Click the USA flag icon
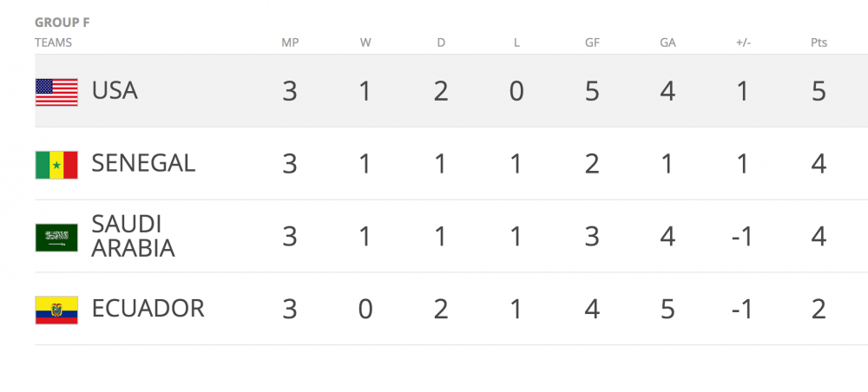 56,91
